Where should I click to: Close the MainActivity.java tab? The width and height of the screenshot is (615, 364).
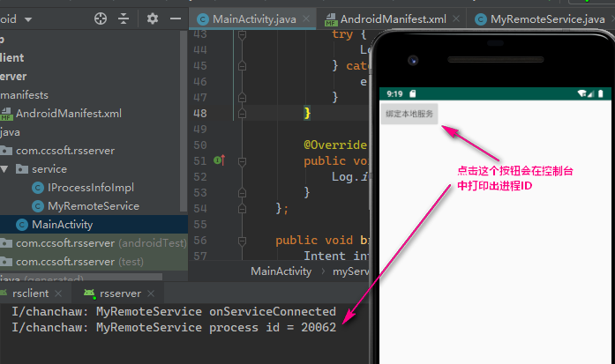(306, 19)
